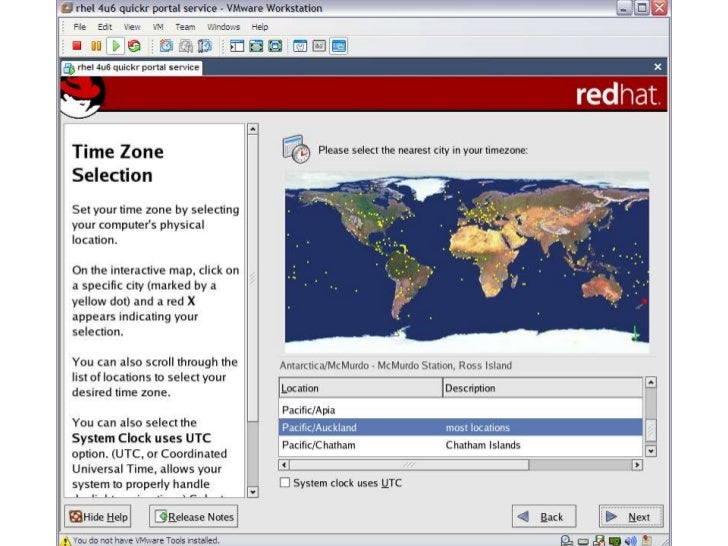The image size is (728, 546).
Task: Select the Pacific/Chatham row
Action: point(461,445)
